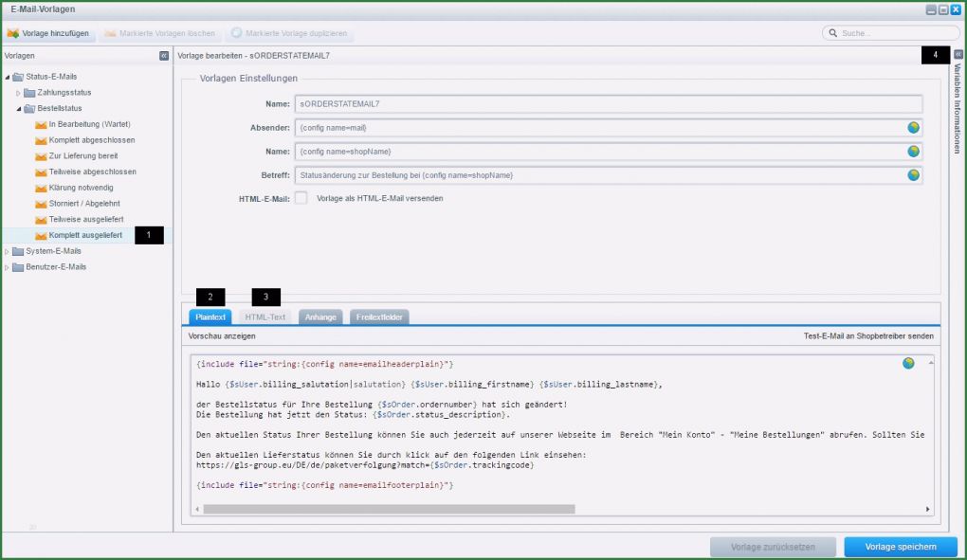Switch to the HTML-Text tab
This screenshot has width=967, height=560.
[x=267, y=316]
